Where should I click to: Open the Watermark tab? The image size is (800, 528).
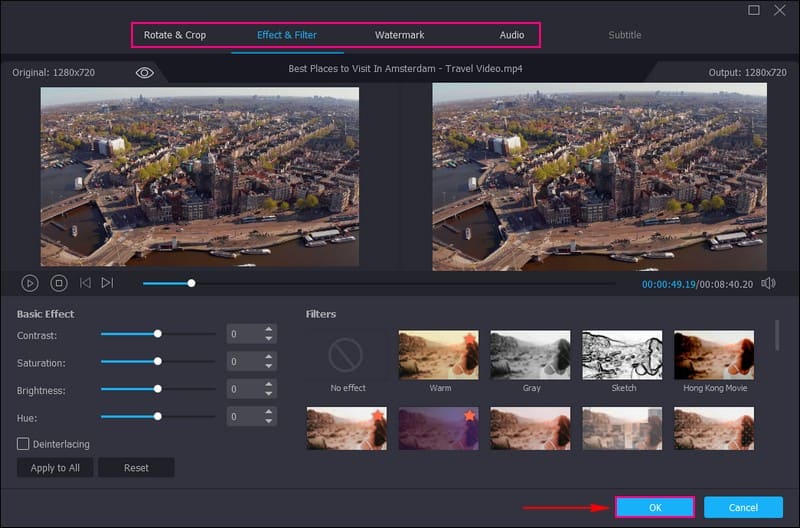399,35
